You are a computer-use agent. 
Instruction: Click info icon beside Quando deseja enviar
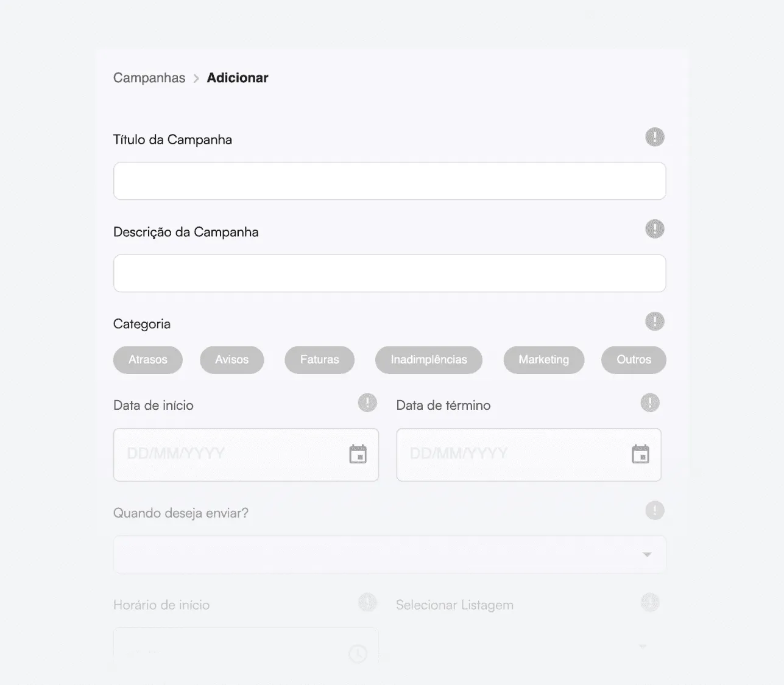coord(655,510)
